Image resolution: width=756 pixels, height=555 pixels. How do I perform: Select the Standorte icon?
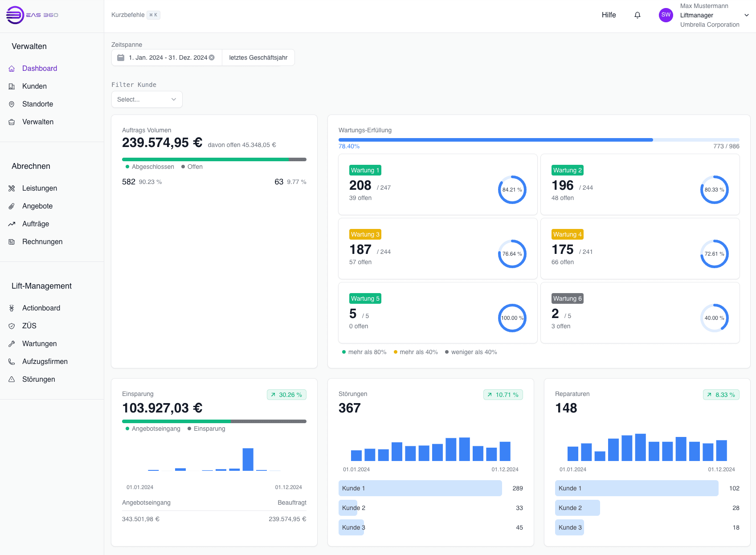(x=12, y=104)
